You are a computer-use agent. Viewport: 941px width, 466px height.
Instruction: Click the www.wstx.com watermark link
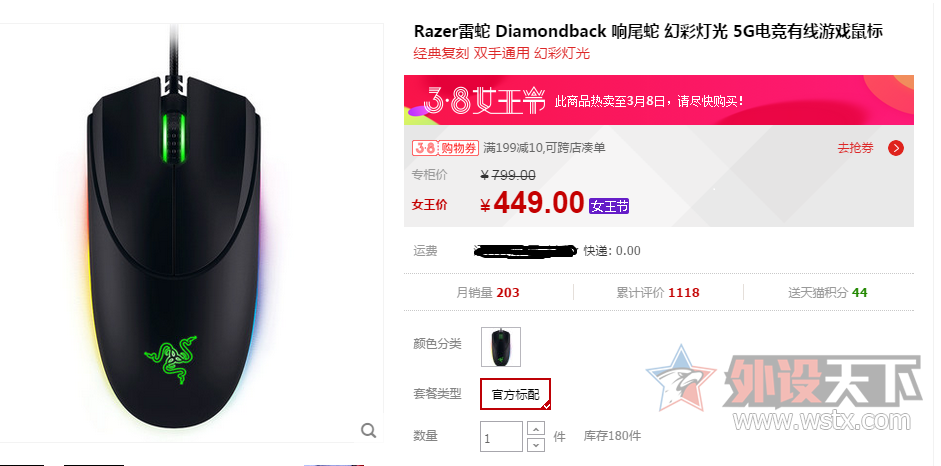pos(825,421)
